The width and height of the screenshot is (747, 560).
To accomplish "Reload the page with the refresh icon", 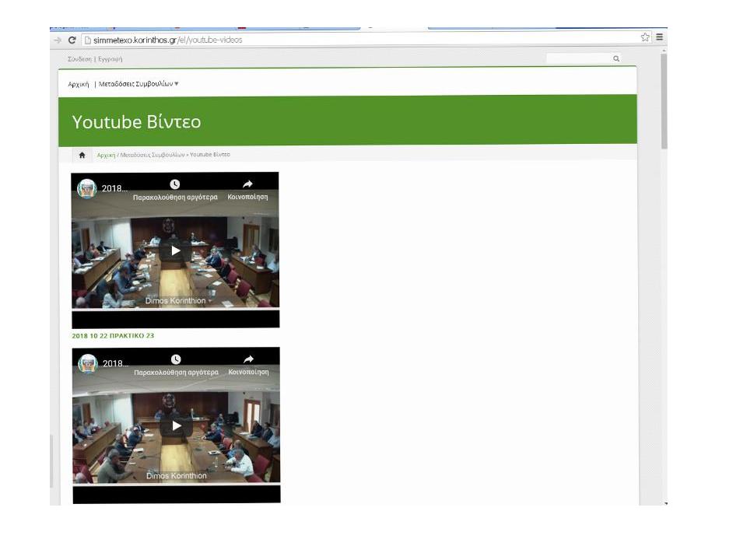I will (72, 40).
